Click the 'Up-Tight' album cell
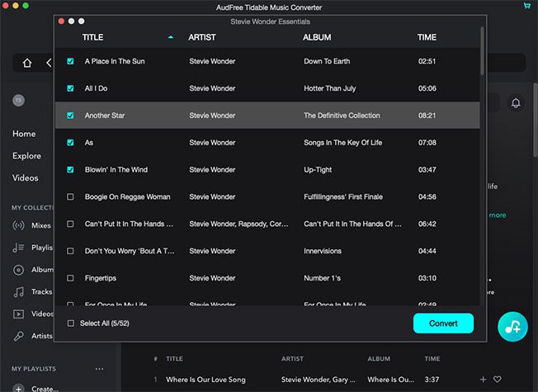 [x=318, y=170]
